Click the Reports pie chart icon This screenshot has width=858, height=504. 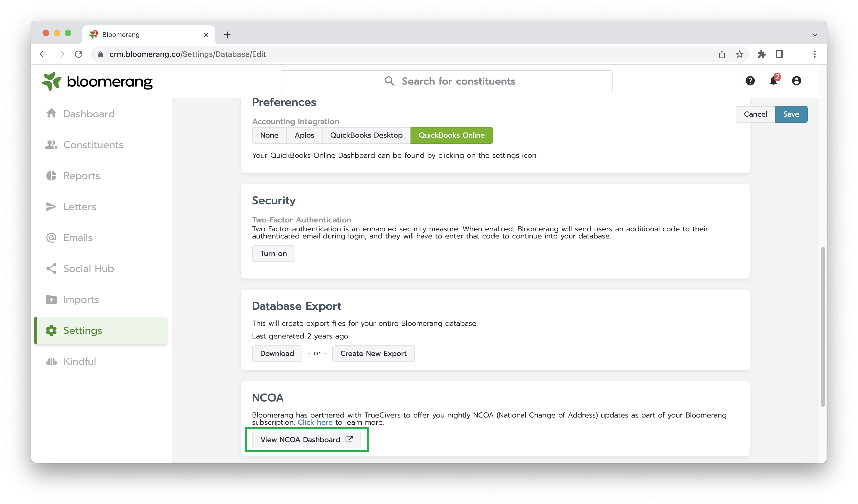(51, 176)
